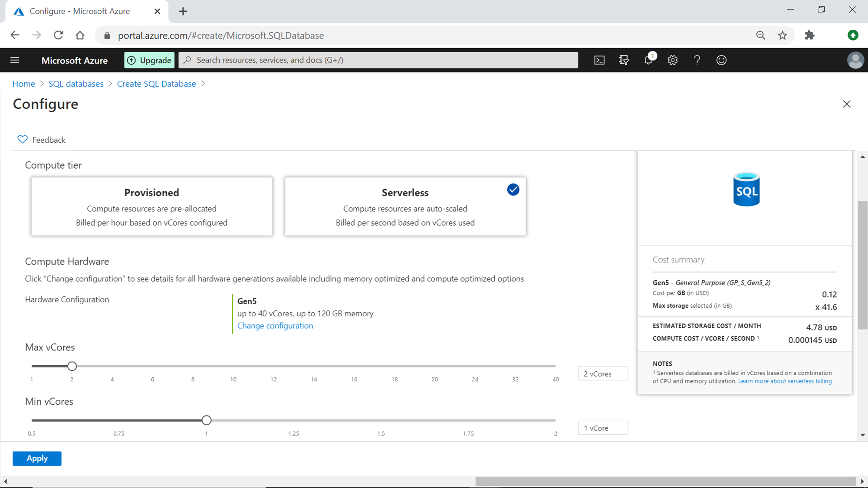Click the Max vCores value field
Image resolution: width=868 pixels, height=488 pixels.
coord(602,373)
